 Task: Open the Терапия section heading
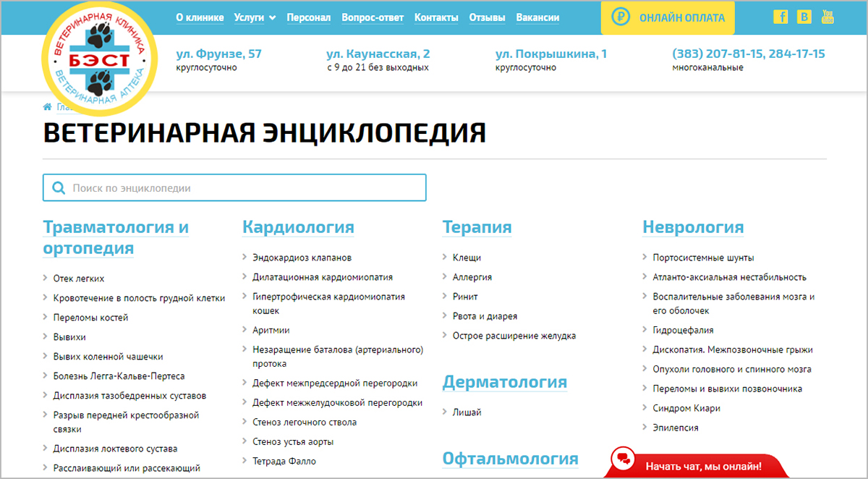(477, 227)
